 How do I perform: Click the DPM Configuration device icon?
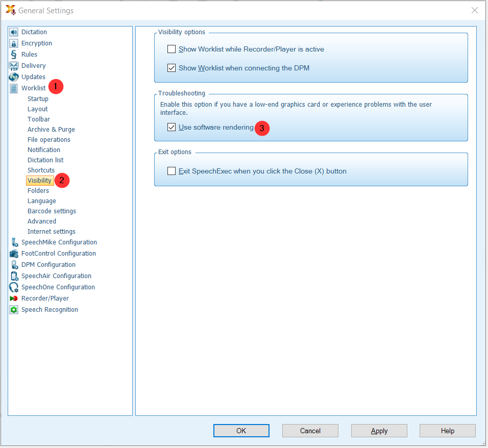[x=14, y=265]
